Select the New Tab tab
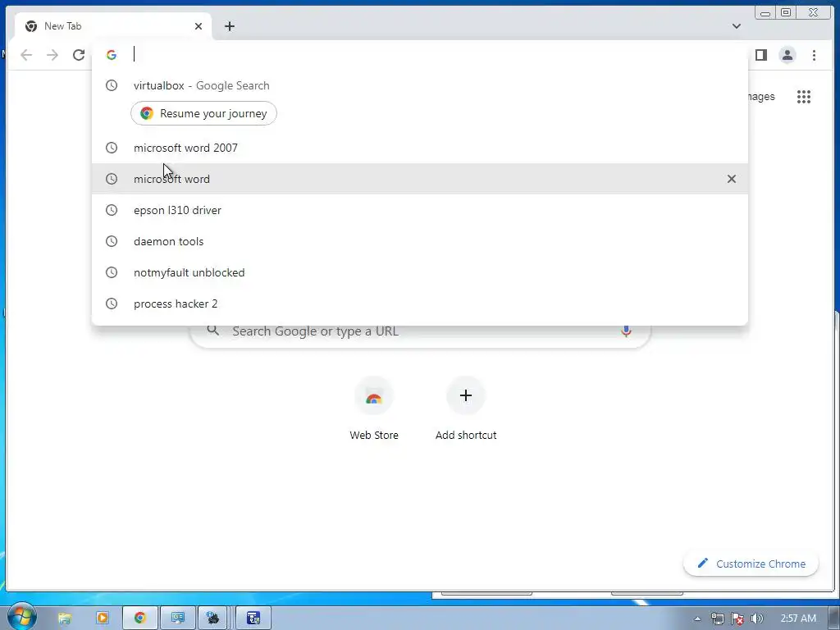Viewport: 840px width, 630px height. click(112, 26)
